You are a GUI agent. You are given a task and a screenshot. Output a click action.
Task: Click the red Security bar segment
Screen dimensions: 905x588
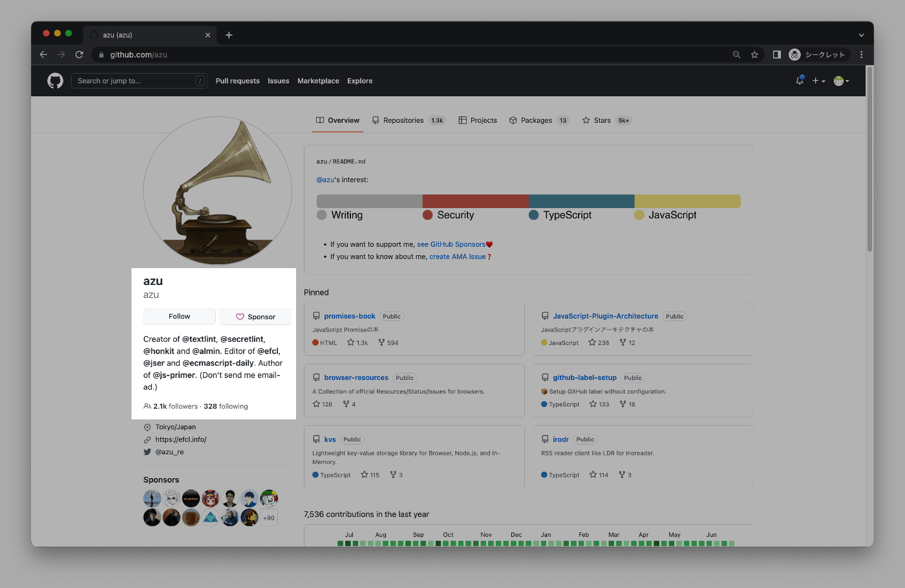pos(476,201)
